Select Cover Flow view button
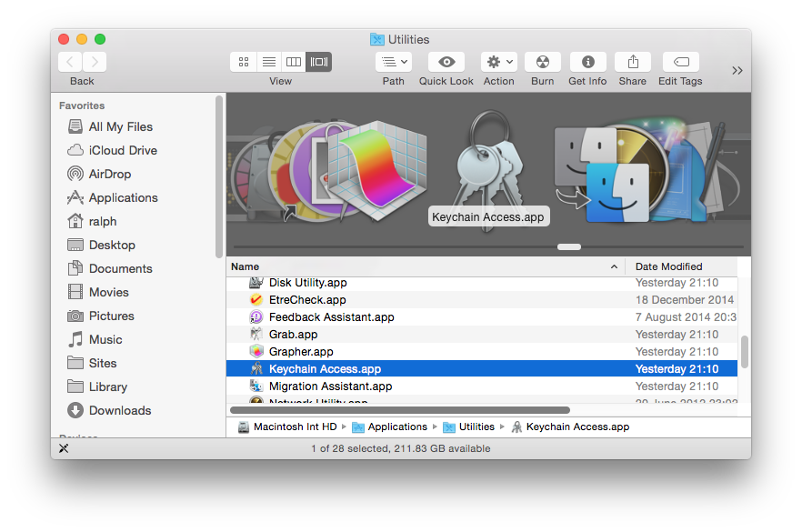This screenshot has width=802, height=532. (x=318, y=62)
